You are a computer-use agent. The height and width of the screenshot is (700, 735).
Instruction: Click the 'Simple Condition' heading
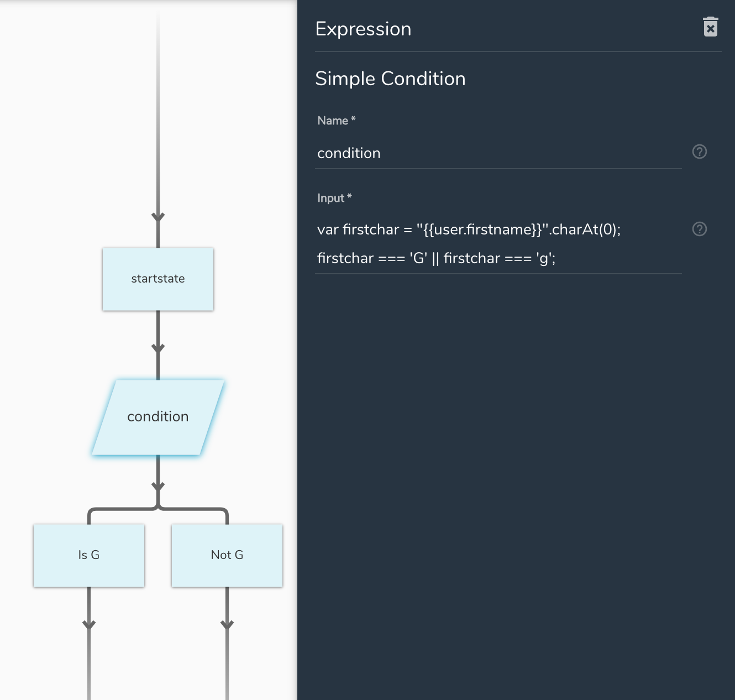click(390, 79)
